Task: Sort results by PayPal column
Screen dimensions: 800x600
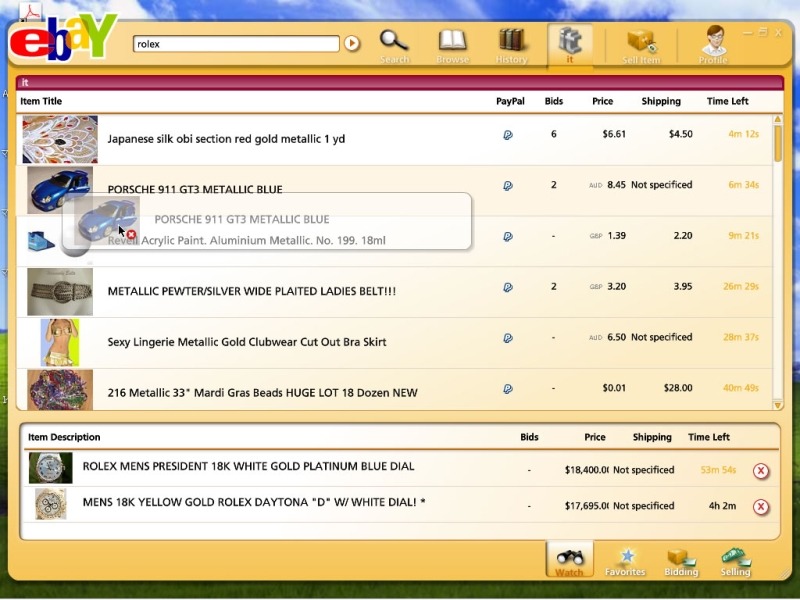Action: pyautogui.click(x=510, y=101)
